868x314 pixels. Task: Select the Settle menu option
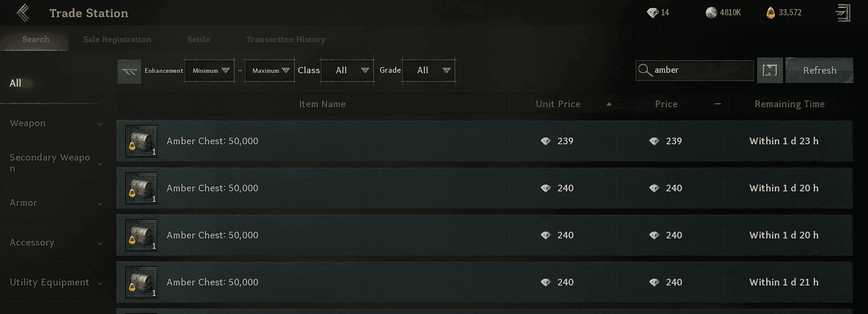tap(198, 39)
